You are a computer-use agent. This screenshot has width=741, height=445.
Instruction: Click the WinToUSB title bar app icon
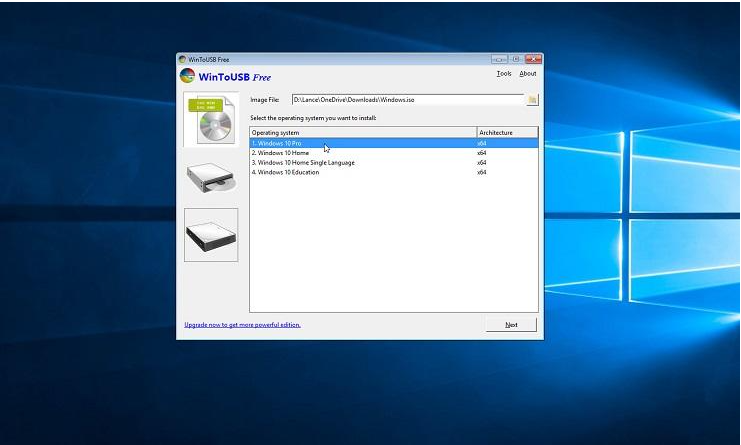[x=182, y=59]
